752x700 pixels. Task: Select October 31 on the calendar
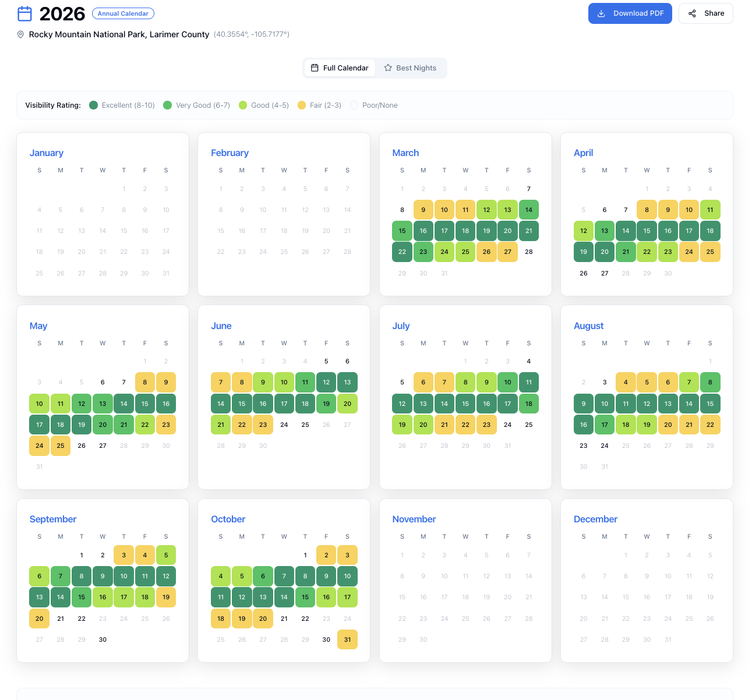pos(347,639)
